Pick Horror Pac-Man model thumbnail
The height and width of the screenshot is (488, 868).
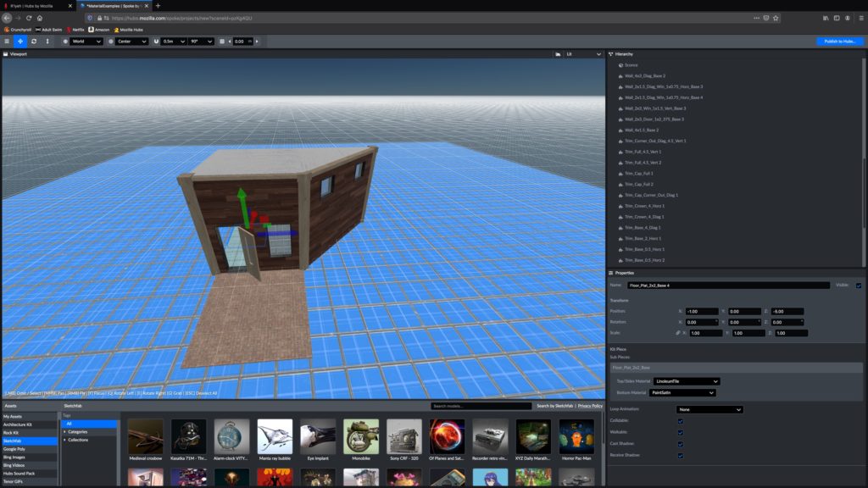(x=576, y=436)
